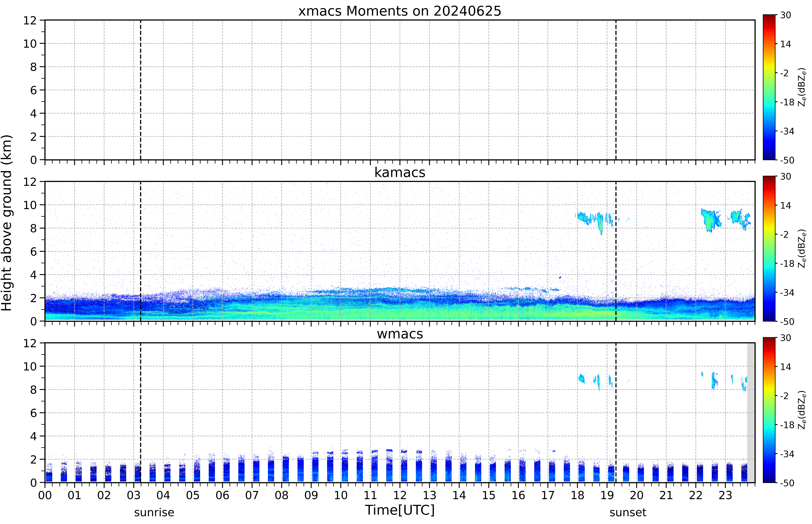Click the sunset dashed line in xmacs panel
The width and height of the screenshot is (812, 524).
pos(616,90)
